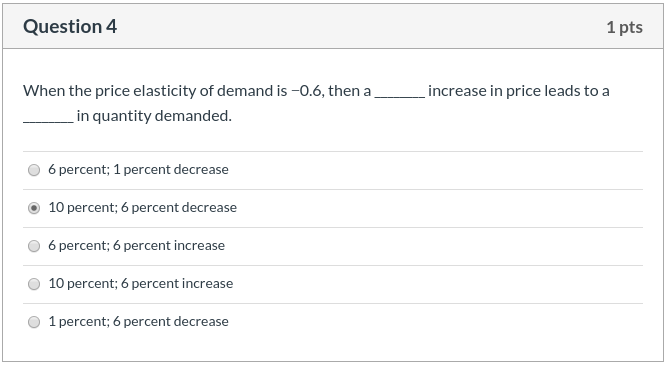Image resolution: width=668 pixels, height=365 pixels.
Task: Pick the radio for 6 percent; 6 percent increase
Action: coord(34,246)
